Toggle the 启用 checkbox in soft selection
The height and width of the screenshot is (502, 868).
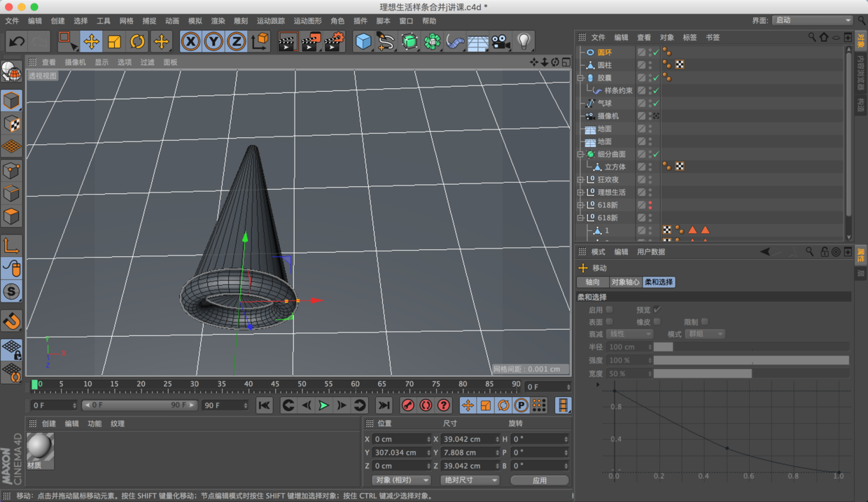[609, 309]
